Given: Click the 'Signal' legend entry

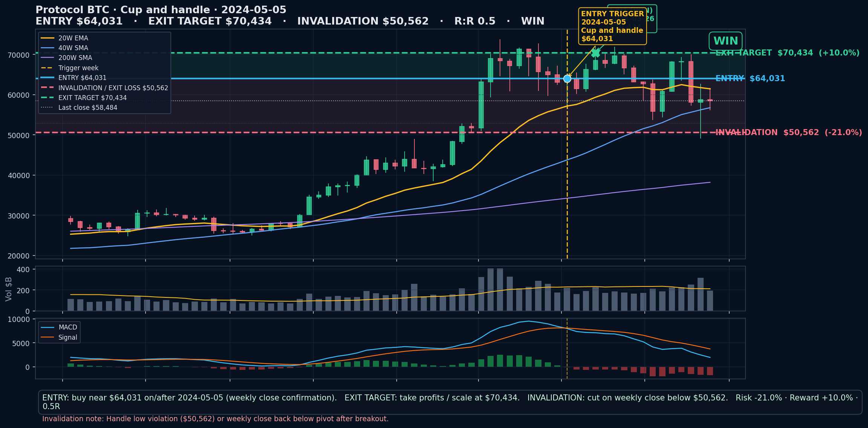Looking at the screenshot, I should (x=59, y=337).
